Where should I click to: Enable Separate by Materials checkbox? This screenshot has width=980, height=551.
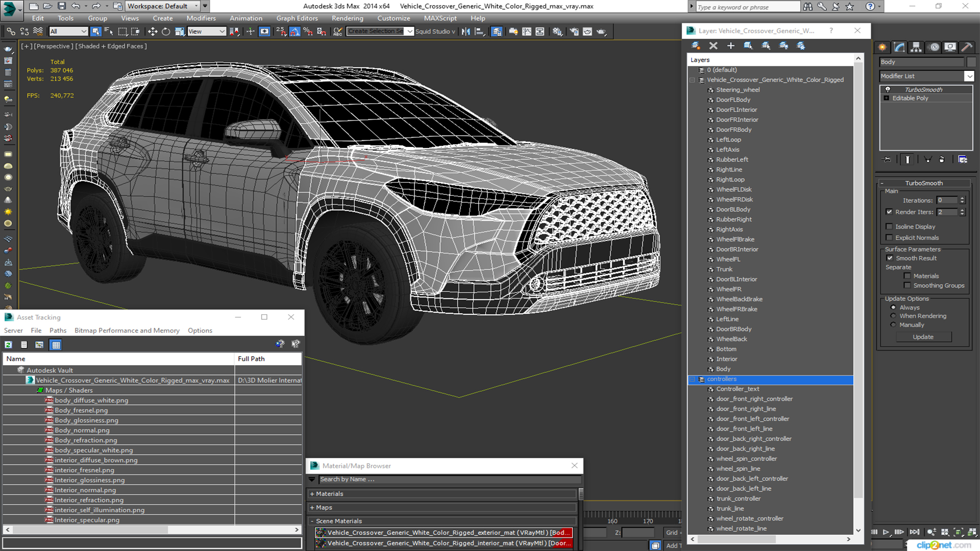(x=907, y=276)
